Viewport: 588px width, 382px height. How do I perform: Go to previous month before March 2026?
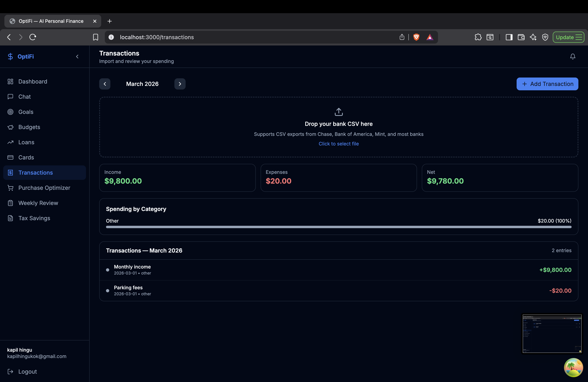(105, 84)
